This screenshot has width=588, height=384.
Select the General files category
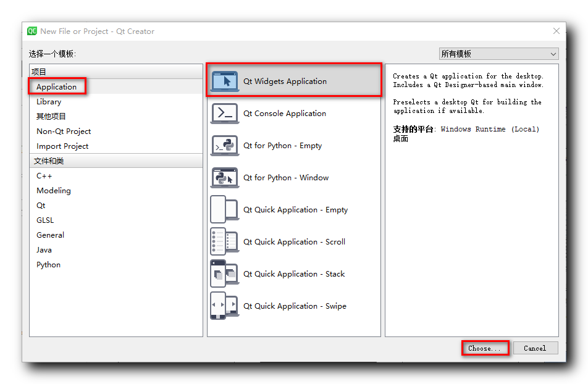click(x=116, y=235)
